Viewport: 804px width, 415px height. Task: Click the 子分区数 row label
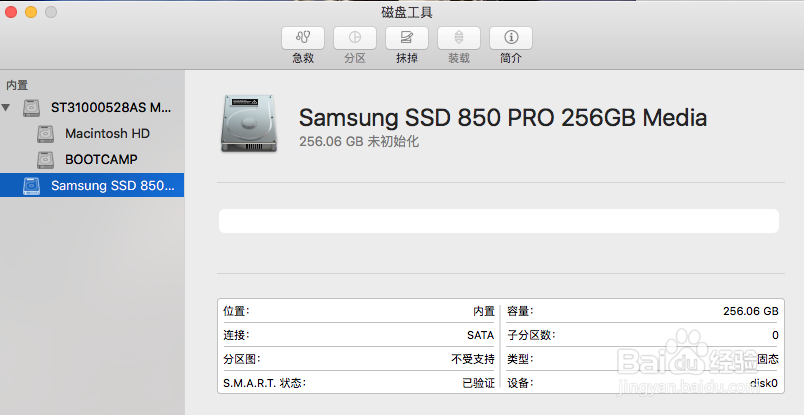(x=531, y=335)
